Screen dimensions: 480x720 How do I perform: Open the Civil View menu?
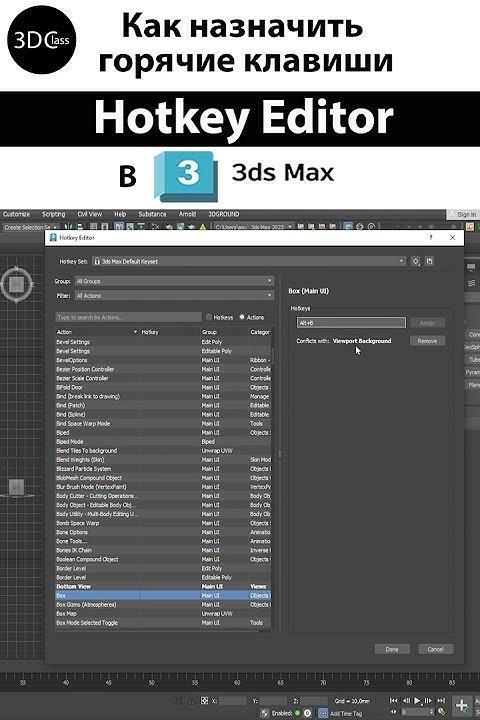coord(90,214)
